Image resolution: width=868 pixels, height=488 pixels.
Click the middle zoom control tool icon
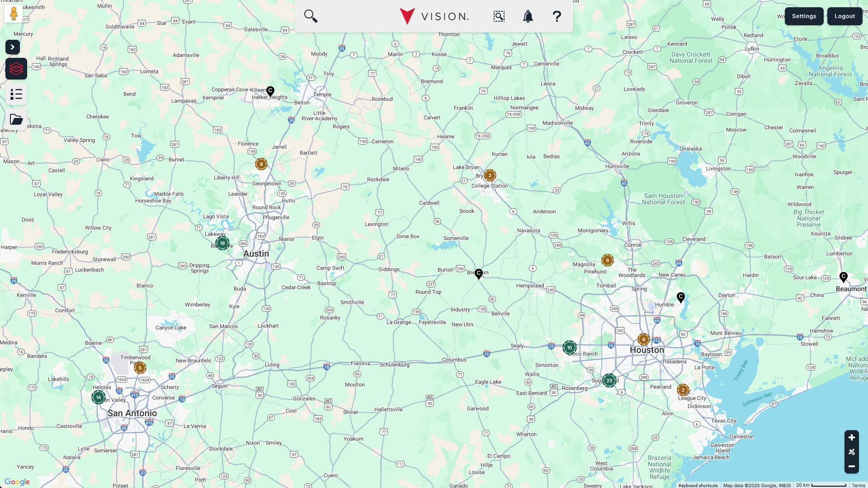tap(851, 452)
